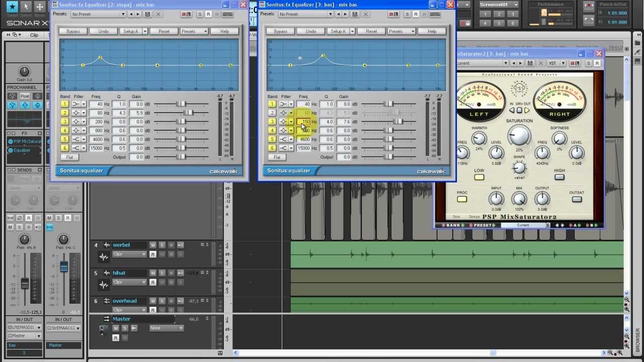
Task: Select DRV meter mode square in MixSaturator2
Action: tap(520, 110)
